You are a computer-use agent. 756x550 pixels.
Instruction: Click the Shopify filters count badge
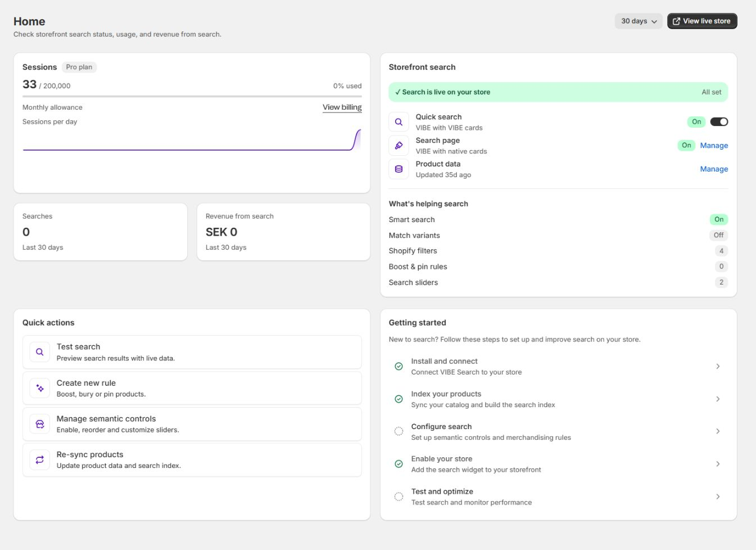point(721,251)
